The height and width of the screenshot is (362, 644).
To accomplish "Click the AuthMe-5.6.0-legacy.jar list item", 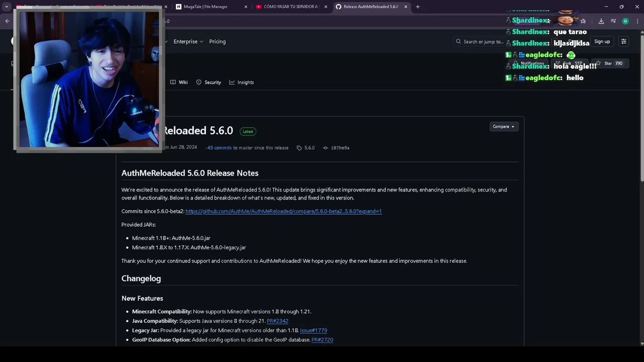I will [189, 247].
